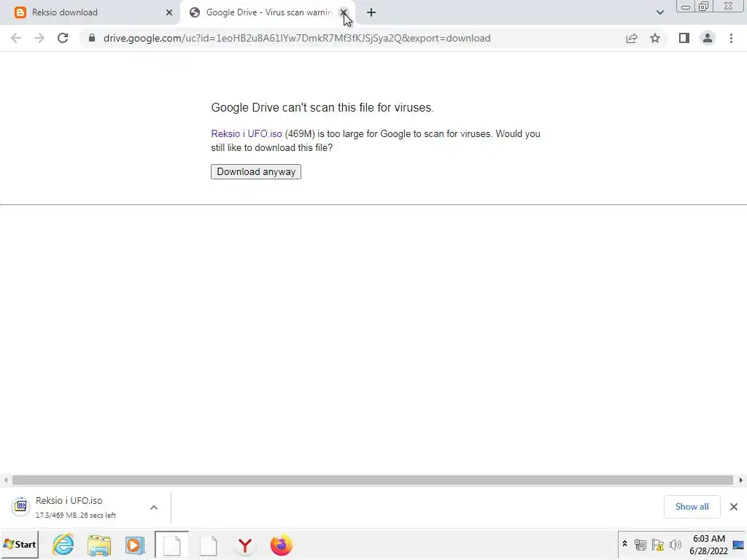Open Windows Explorer from taskbar
Image resolution: width=747 pixels, height=560 pixels.
click(x=99, y=545)
